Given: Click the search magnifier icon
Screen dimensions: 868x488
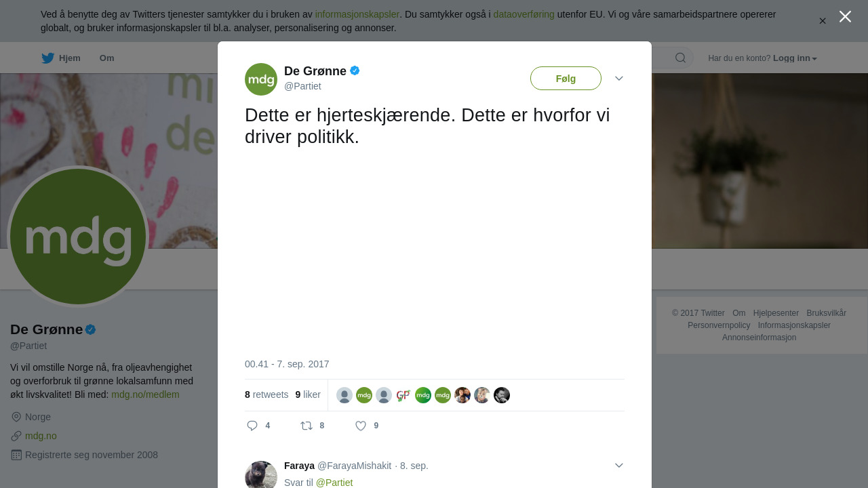Looking at the screenshot, I should pos(680,58).
